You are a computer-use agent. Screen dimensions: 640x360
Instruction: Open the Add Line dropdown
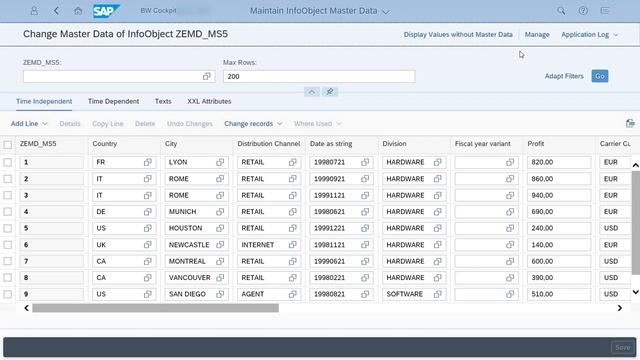29,123
